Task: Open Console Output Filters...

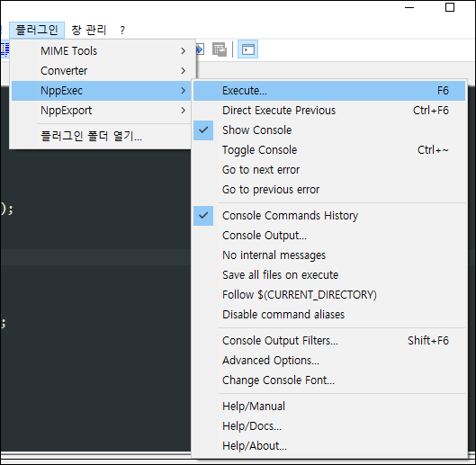Action: pyautogui.click(x=329, y=341)
